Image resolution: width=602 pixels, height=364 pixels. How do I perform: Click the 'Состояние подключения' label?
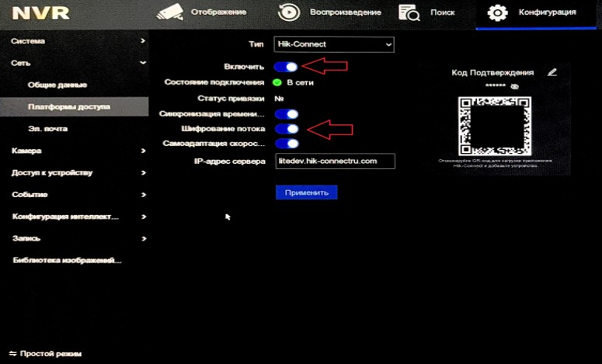[x=214, y=82]
